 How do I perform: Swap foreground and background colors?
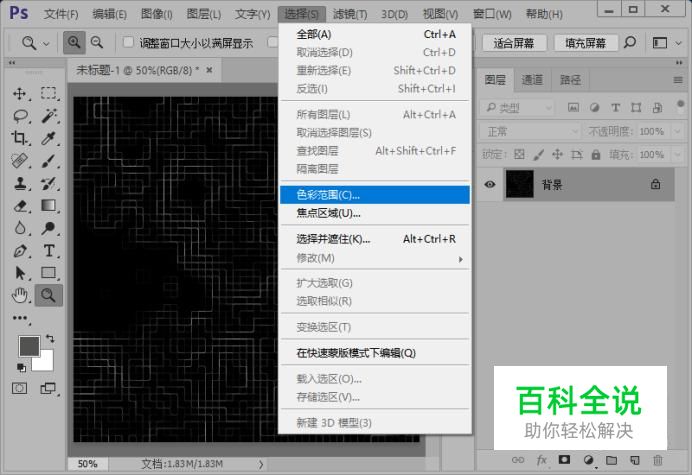click(50, 339)
